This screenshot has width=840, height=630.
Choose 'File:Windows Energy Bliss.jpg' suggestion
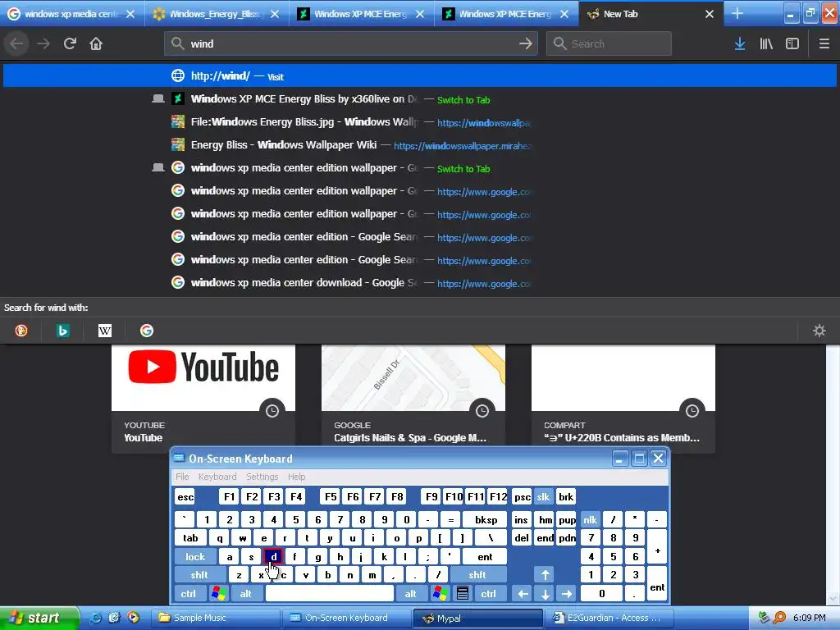[420, 122]
